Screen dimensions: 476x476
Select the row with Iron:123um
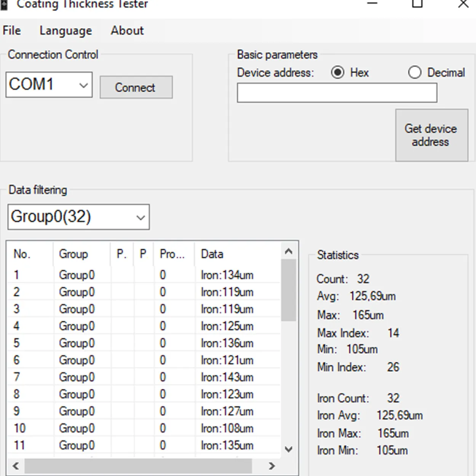(144, 394)
